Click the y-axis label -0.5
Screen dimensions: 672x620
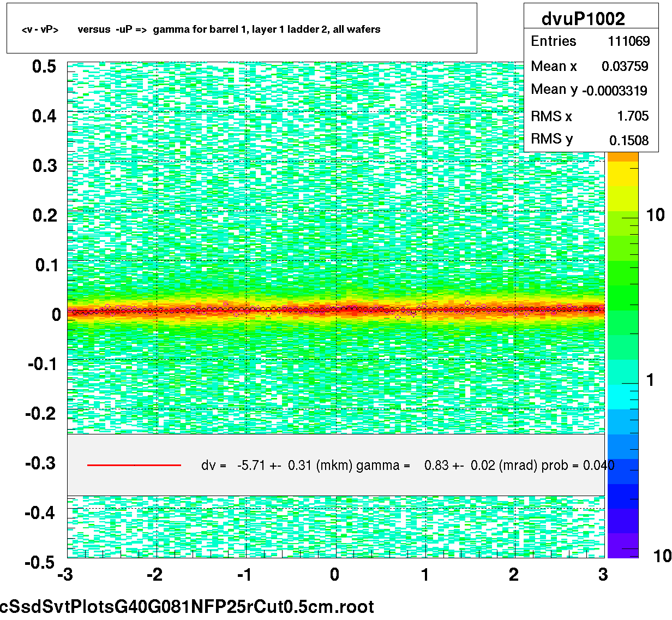pyautogui.click(x=40, y=562)
